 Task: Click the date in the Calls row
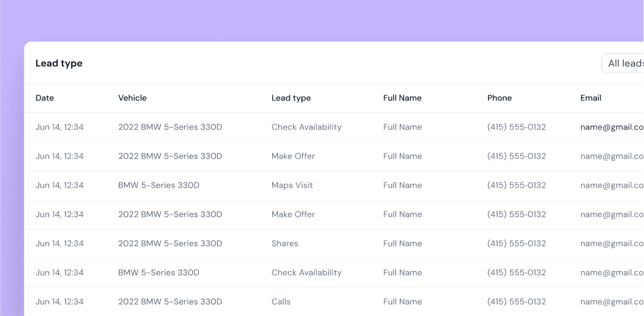(x=60, y=302)
